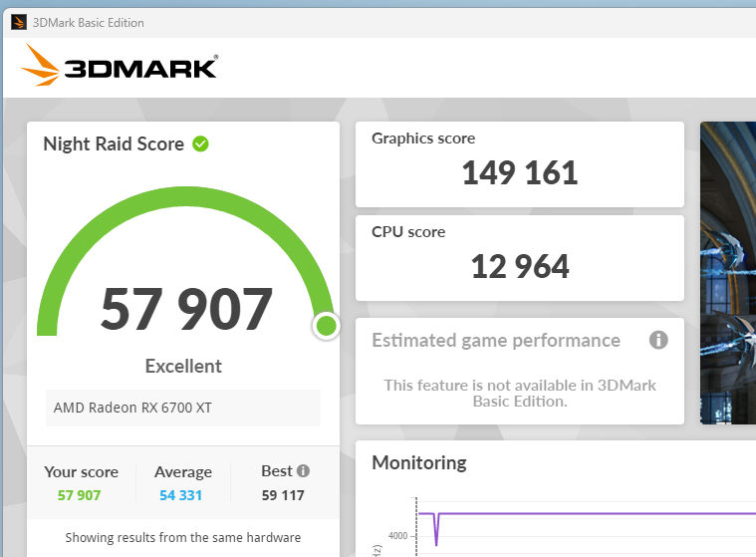
Task: Click Your score value 57 907
Action: [x=79, y=495]
